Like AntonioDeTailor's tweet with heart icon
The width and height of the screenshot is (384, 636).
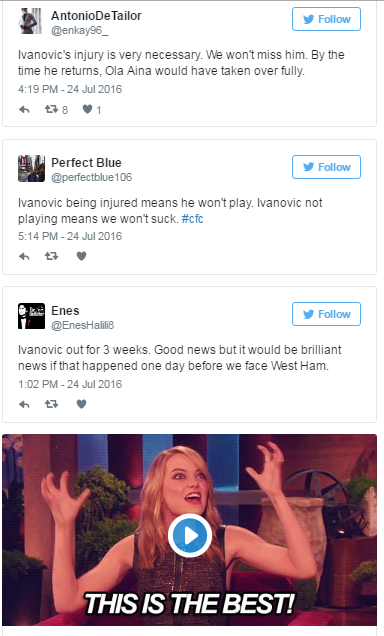(87, 109)
